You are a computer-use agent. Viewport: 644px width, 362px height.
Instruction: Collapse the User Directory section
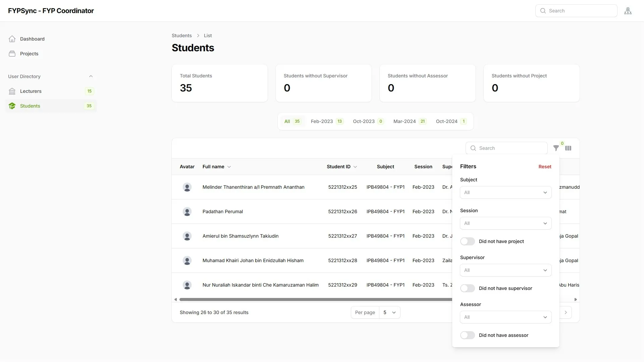pos(91,76)
